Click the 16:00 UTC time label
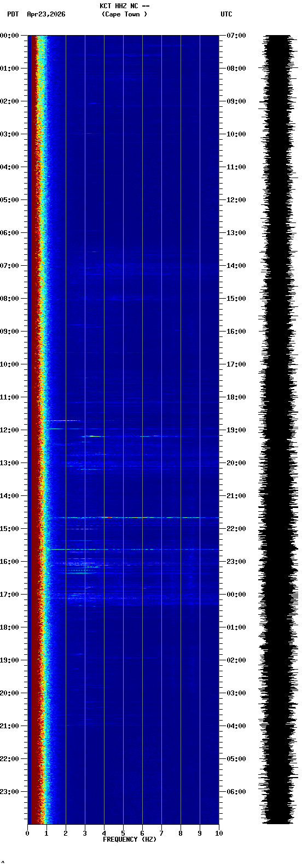The width and height of the screenshot is (302, 868). (236, 332)
